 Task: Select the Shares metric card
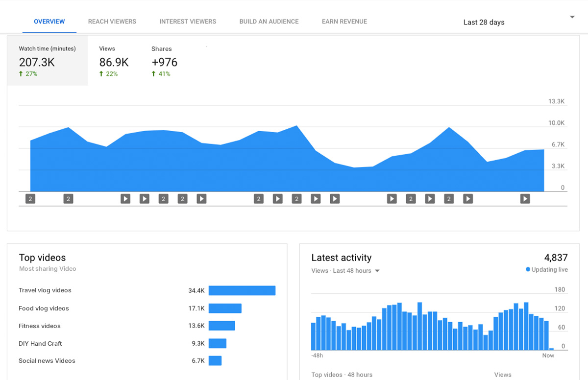pos(164,61)
